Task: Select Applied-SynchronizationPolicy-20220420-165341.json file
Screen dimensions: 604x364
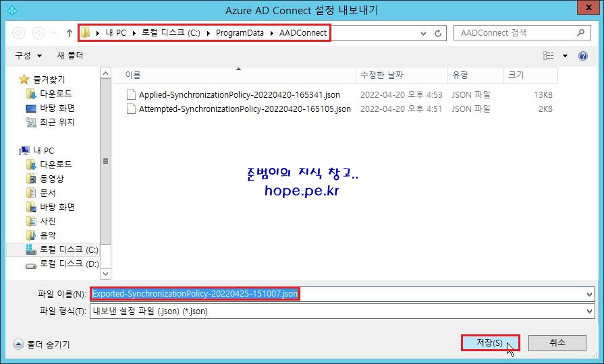Action: (x=239, y=94)
